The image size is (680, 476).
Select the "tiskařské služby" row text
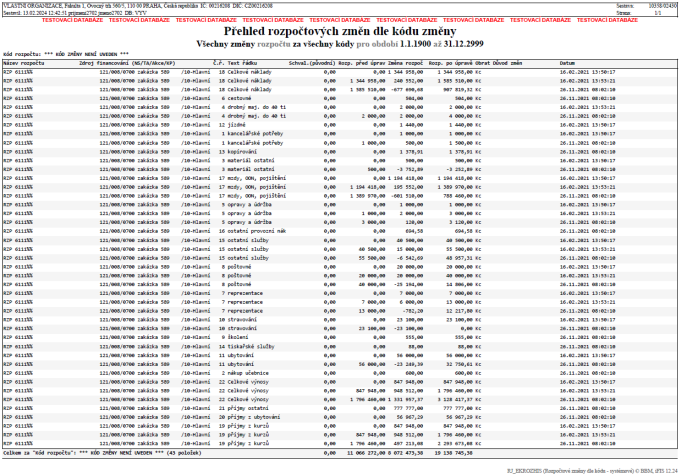251,346
